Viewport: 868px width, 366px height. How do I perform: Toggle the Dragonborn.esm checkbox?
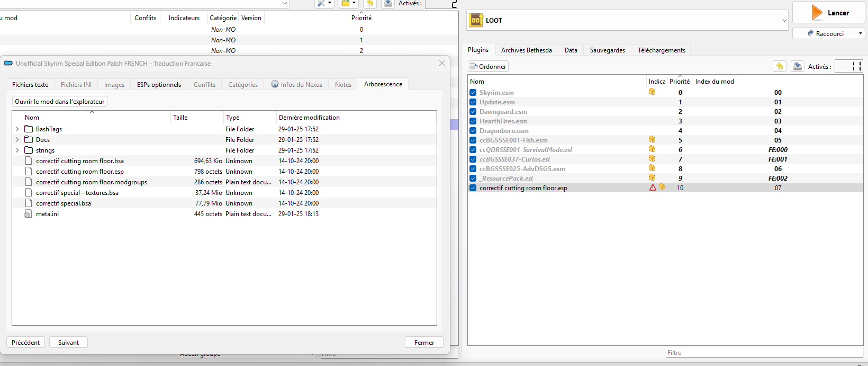473,130
